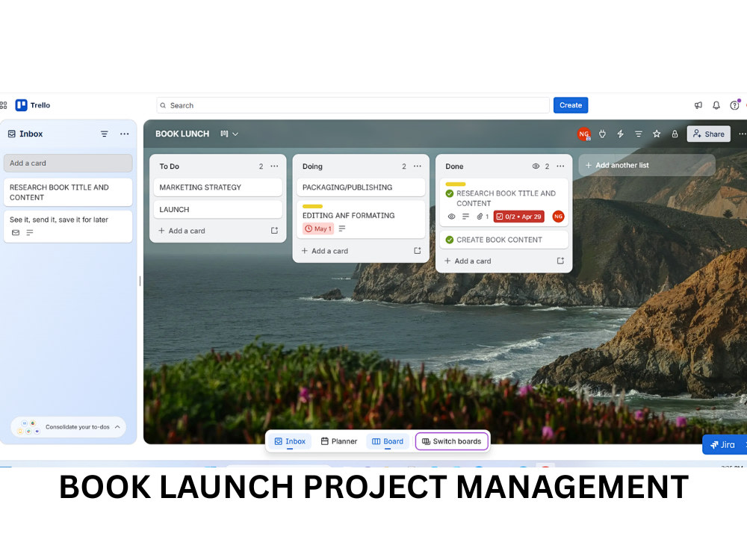
Task: Toggle watch eye on RESEARCH BOOK TITLE card
Action: pyautogui.click(x=452, y=217)
